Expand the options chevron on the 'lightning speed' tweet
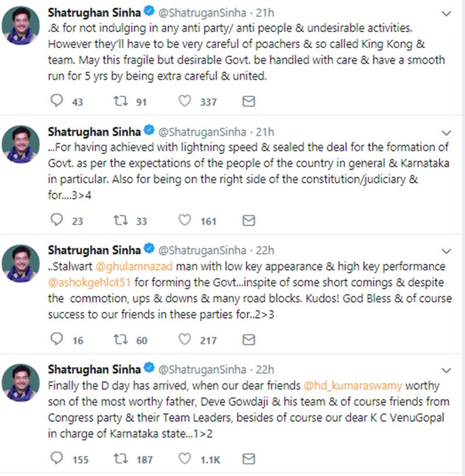Image resolution: width=465 pixels, height=476 pixels. point(447,133)
